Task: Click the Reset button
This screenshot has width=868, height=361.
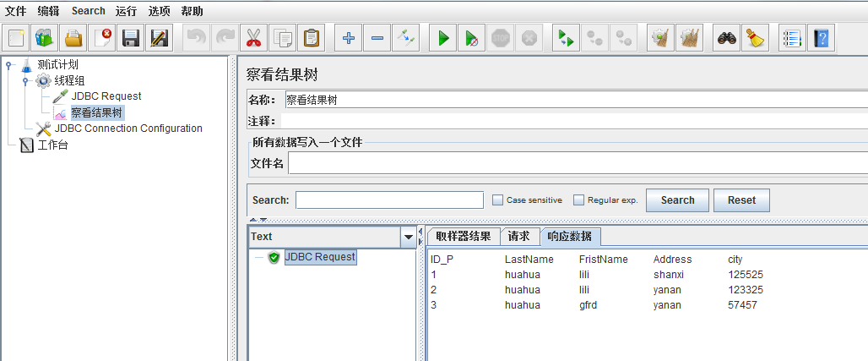Action: [742, 200]
